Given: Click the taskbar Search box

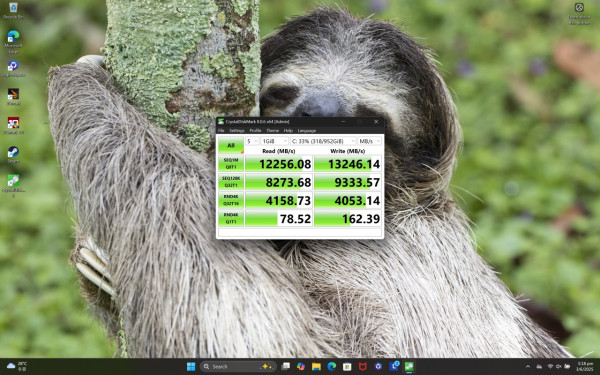Looking at the screenshot, I should click(x=238, y=367).
